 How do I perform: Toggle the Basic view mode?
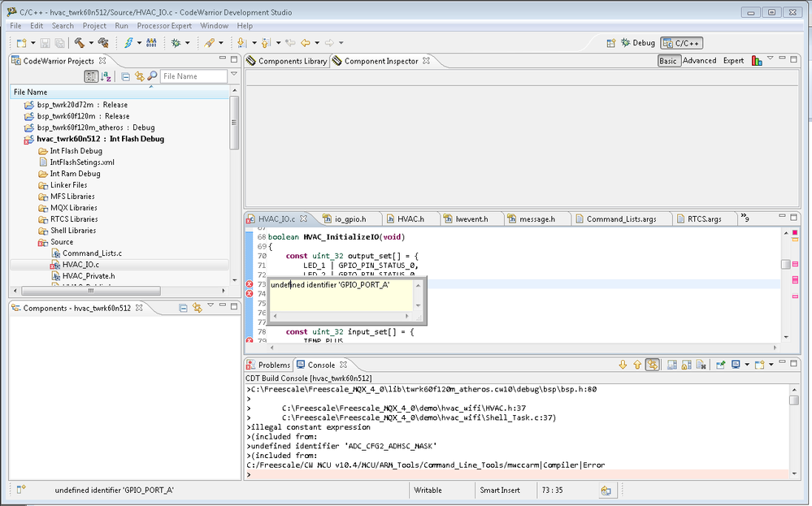point(667,61)
